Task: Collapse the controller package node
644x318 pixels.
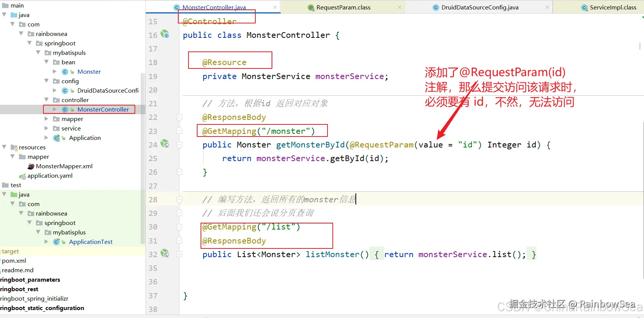Action: point(46,99)
